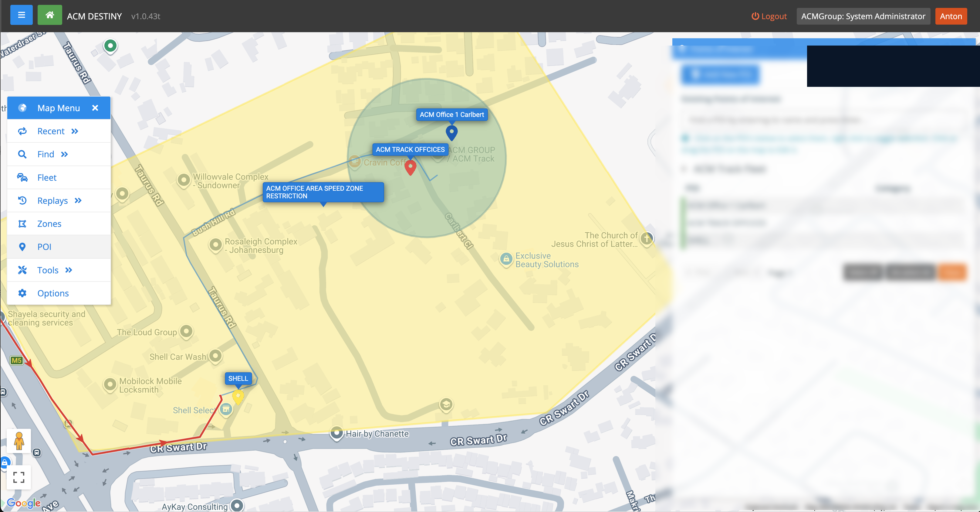980x512 pixels.
Task: Click the Fleet cars icon
Action: [x=22, y=177]
